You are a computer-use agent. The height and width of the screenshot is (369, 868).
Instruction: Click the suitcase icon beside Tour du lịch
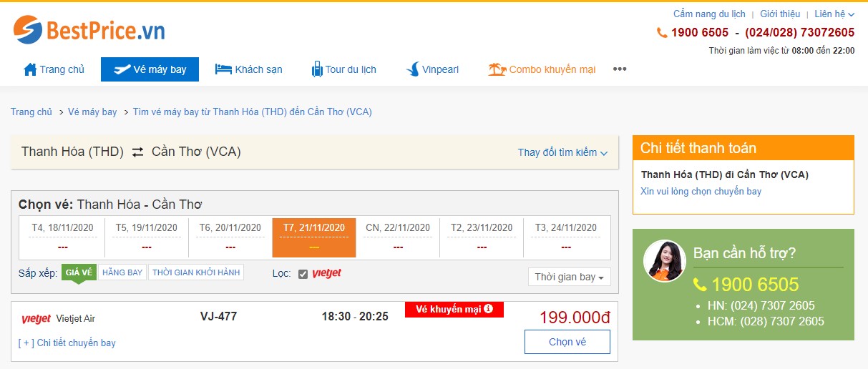click(317, 69)
